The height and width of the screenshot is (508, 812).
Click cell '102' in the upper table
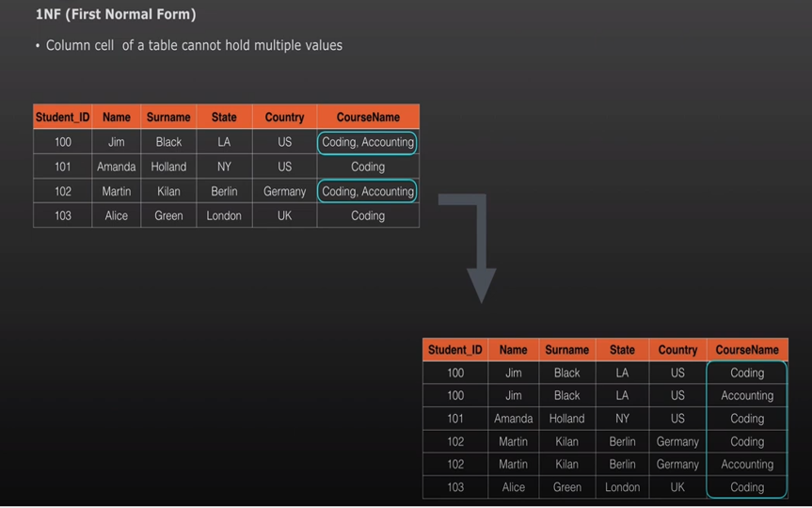pyautogui.click(x=63, y=191)
